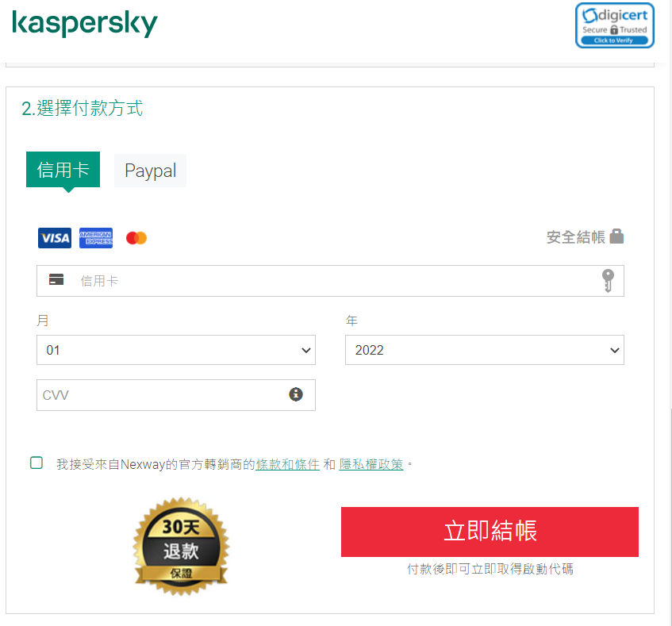Select the 信用卡 payment tab

63,170
